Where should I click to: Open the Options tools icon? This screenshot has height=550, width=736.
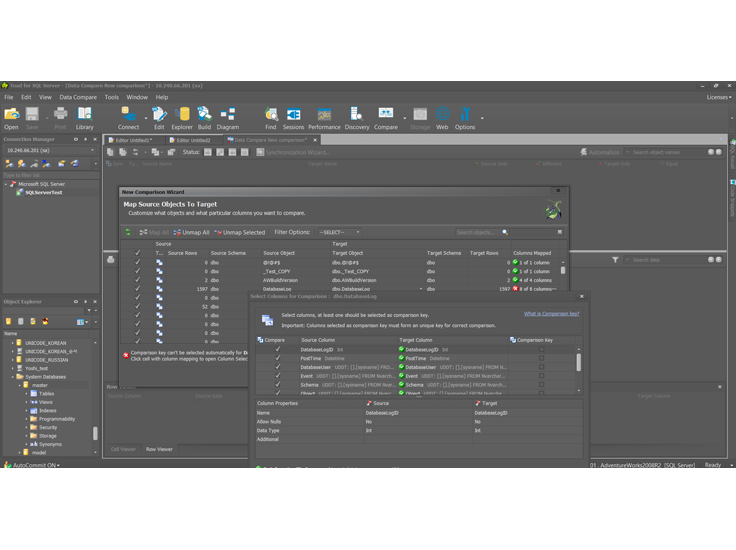pos(465,115)
